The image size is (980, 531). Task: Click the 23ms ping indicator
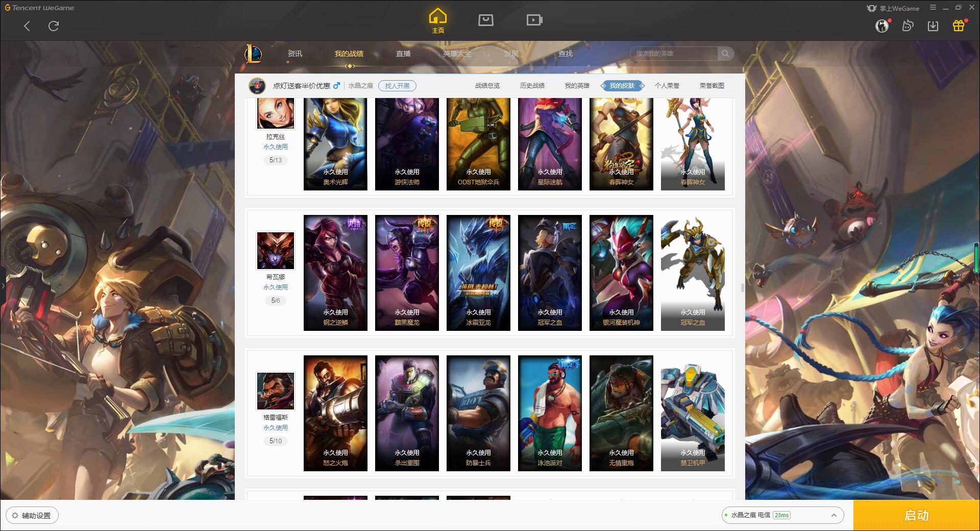781,516
